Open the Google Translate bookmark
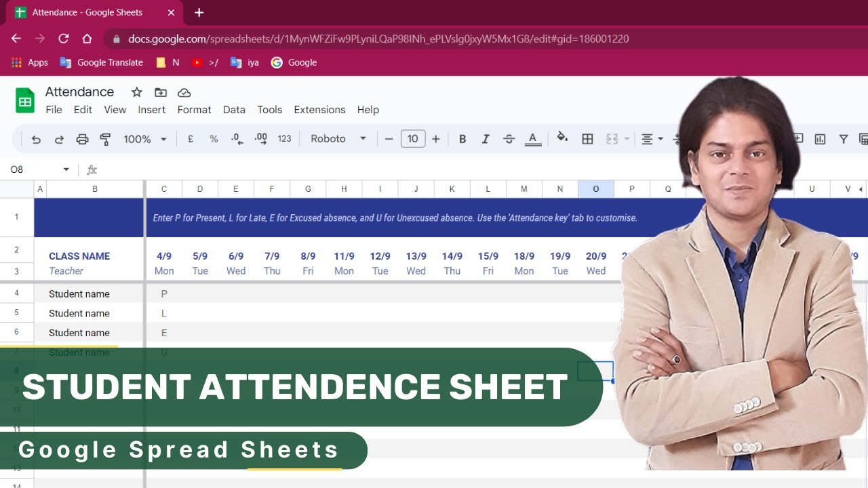The image size is (868, 488). (x=102, y=62)
